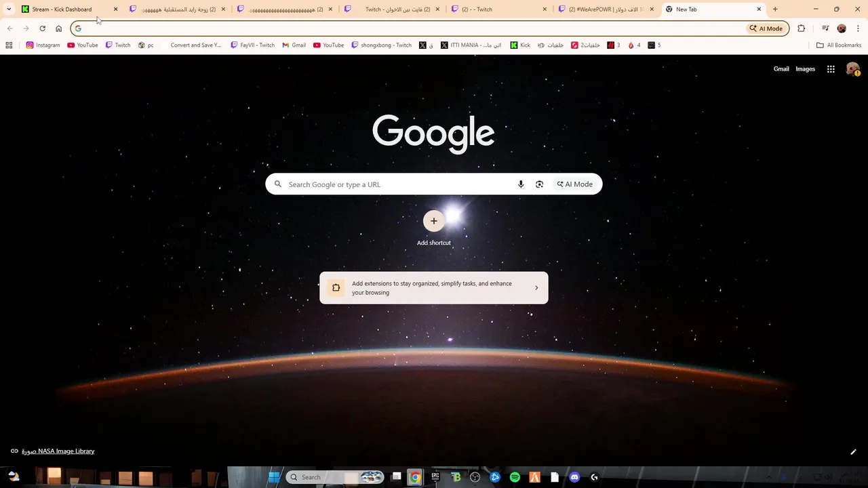Open the bookmark labeled 4

point(635,45)
